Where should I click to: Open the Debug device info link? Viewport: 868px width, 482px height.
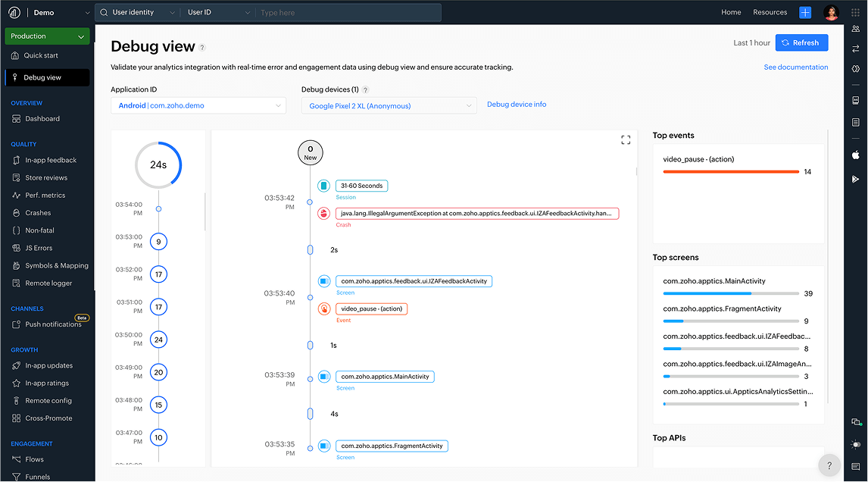517,104
